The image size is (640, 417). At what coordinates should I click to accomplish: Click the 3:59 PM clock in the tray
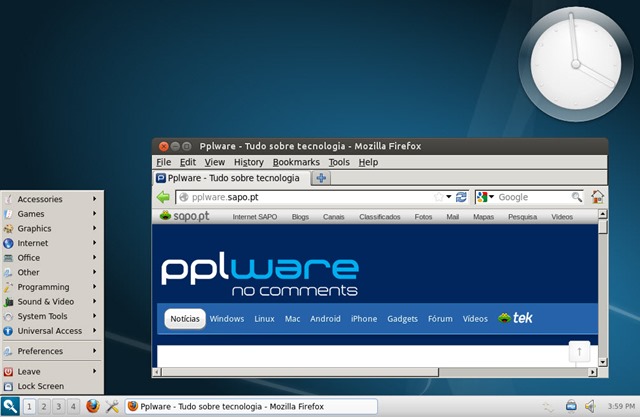coord(621,406)
